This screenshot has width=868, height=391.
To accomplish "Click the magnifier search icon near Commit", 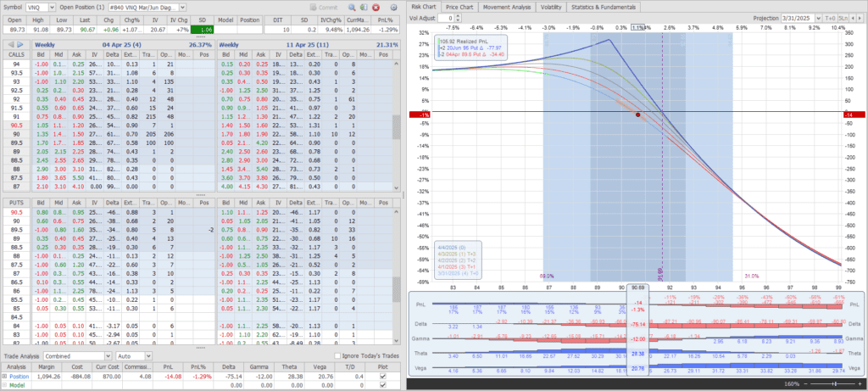I will (x=352, y=7).
